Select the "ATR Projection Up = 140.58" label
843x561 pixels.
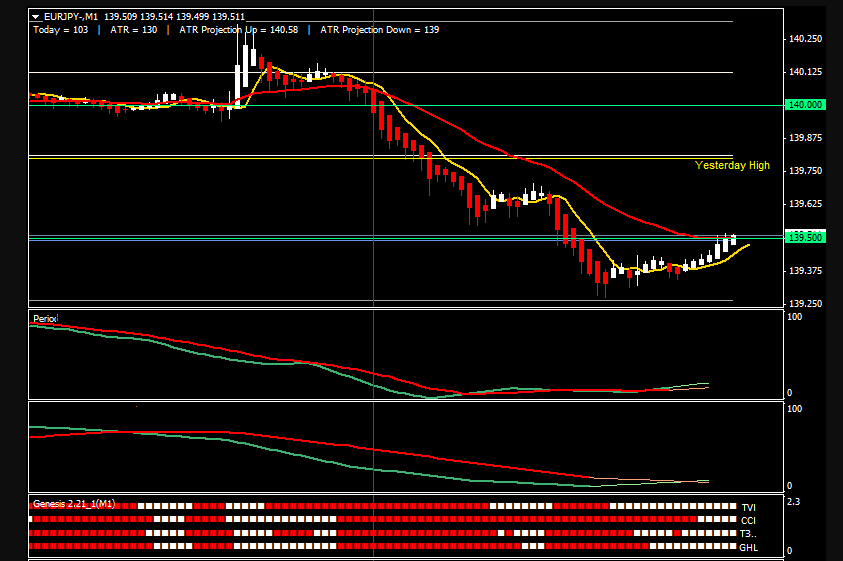coord(239,30)
